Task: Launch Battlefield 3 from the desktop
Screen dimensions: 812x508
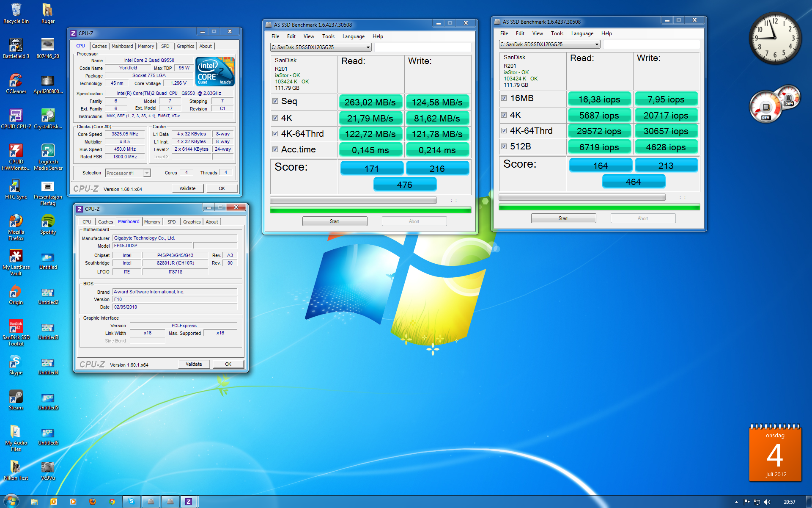Action: pos(16,48)
